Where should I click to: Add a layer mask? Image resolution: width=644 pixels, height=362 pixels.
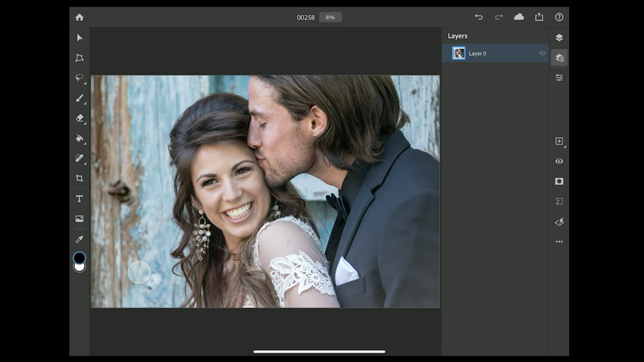tap(559, 182)
